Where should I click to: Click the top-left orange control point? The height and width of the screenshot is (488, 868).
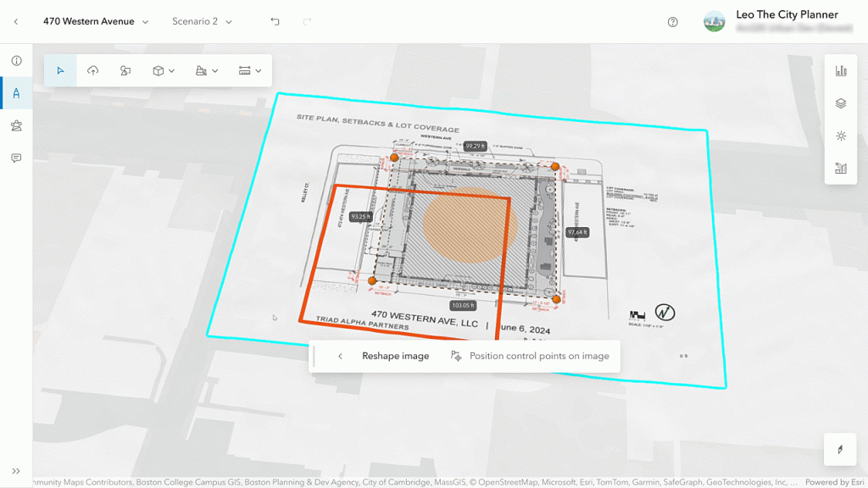click(394, 158)
